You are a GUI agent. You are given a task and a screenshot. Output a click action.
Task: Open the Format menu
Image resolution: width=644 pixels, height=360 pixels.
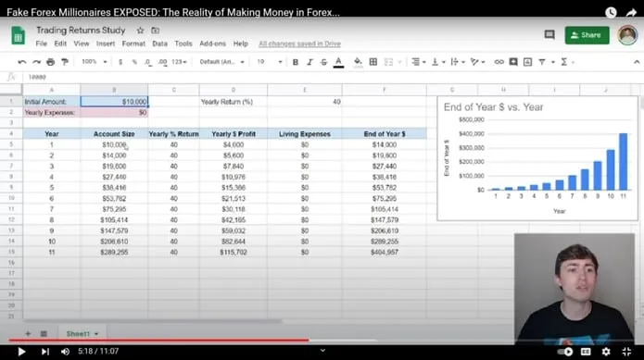[133, 43]
